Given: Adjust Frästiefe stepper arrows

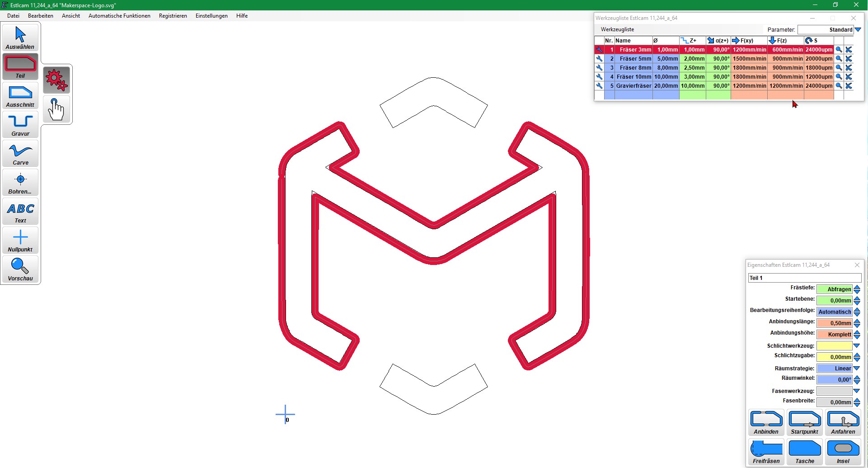Looking at the screenshot, I should [x=857, y=289].
